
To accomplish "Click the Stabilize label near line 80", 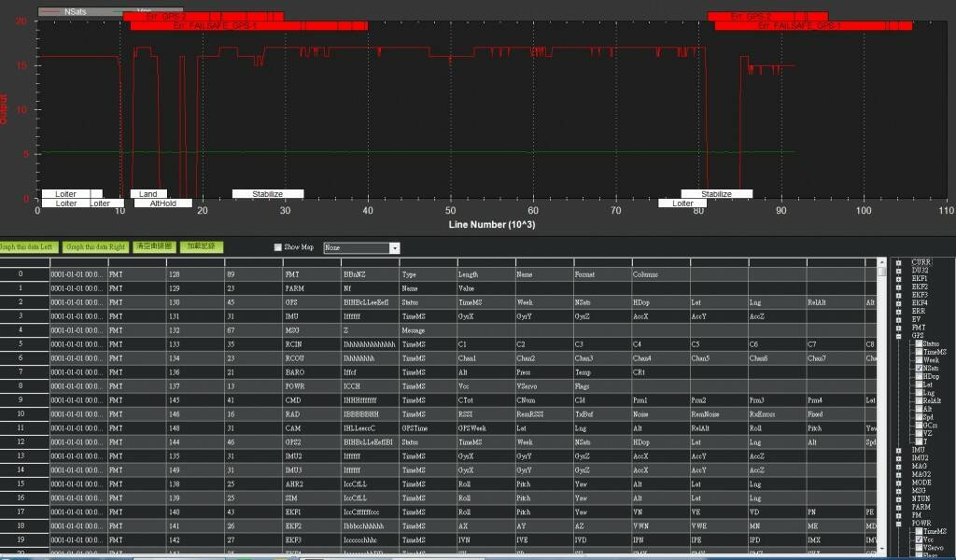I will coord(716,194).
